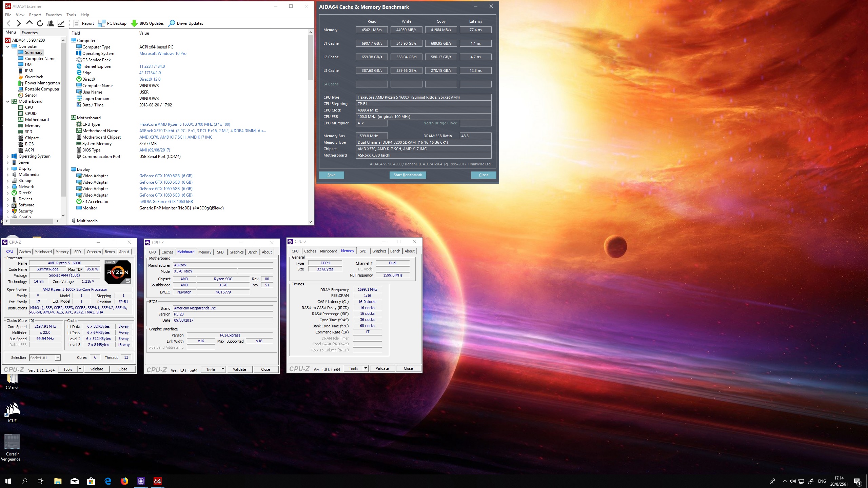Open taskbar search
The image size is (868, 488).
pos(24,481)
